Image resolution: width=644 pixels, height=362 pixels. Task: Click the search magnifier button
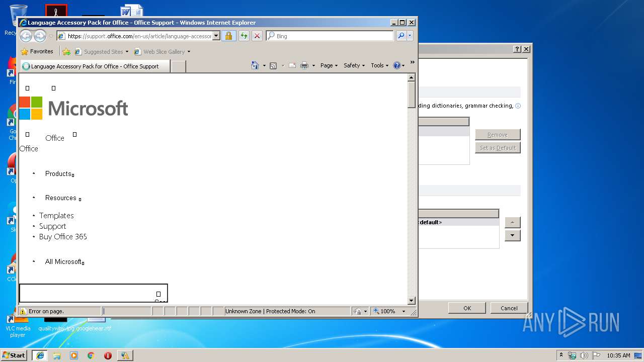401,36
